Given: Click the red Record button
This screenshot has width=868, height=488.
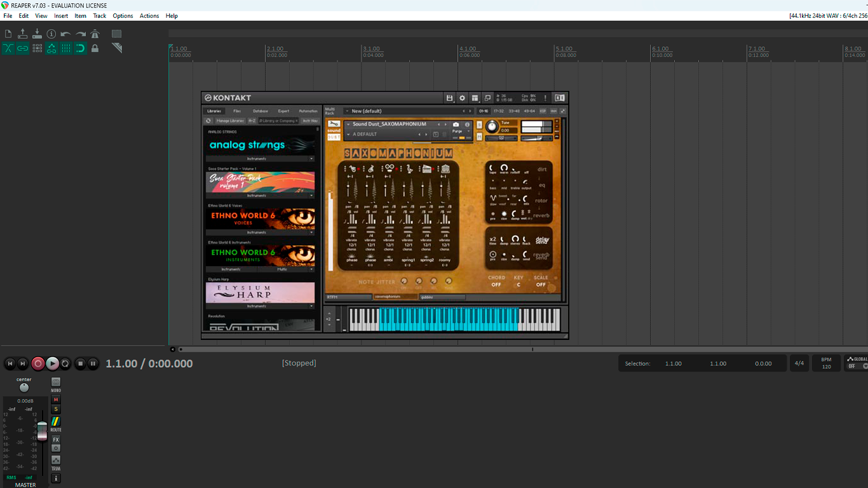Looking at the screenshot, I should coord(38,363).
